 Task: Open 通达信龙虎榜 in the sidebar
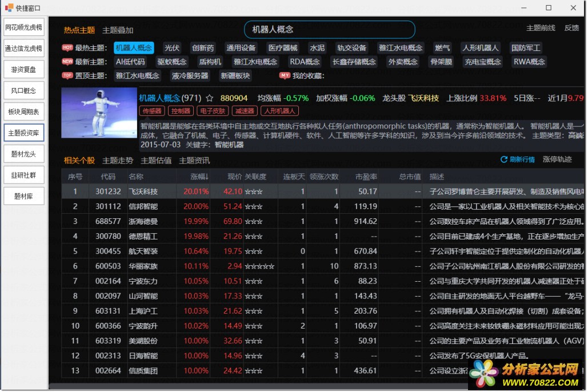click(x=24, y=49)
